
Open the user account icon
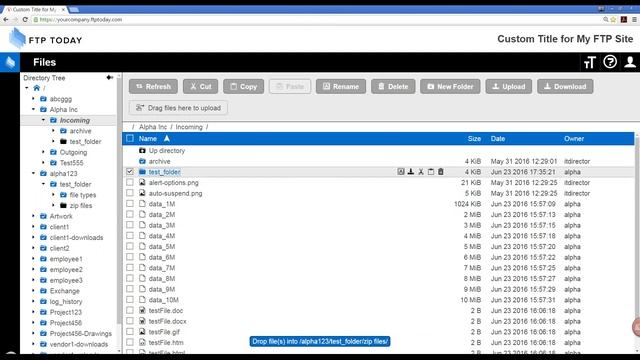tap(630, 62)
